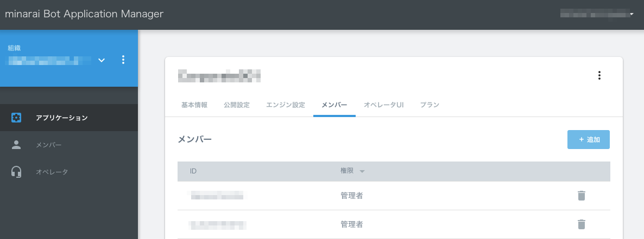This screenshot has width=644, height=239.
Task: Click the Applications gear icon in sidebar
Action: coord(16,118)
